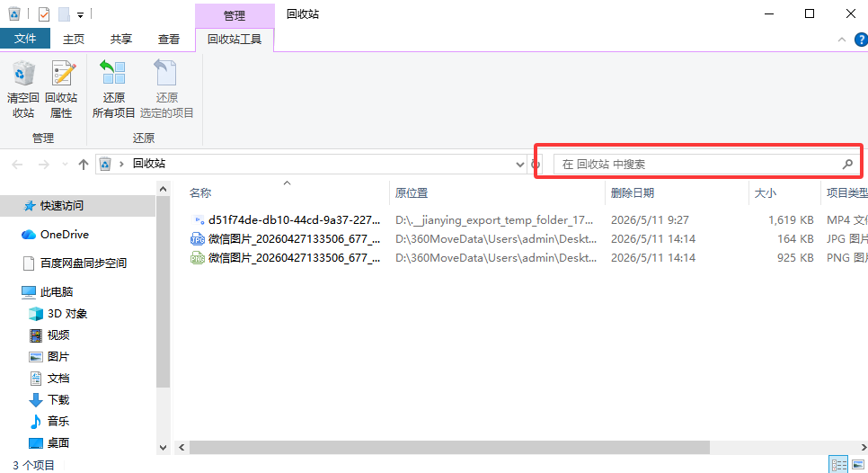Image resolution: width=868 pixels, height=473 pixels.
Task: Sort by the 项目类型 column header
Action: click(x=846, y=192)
